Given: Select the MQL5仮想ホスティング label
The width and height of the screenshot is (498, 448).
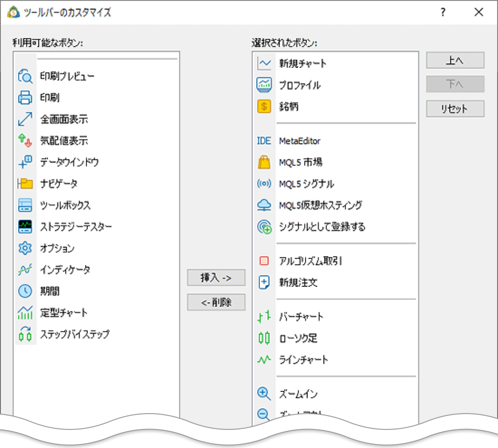Looking at the screenshot, I should coord(321,205).
